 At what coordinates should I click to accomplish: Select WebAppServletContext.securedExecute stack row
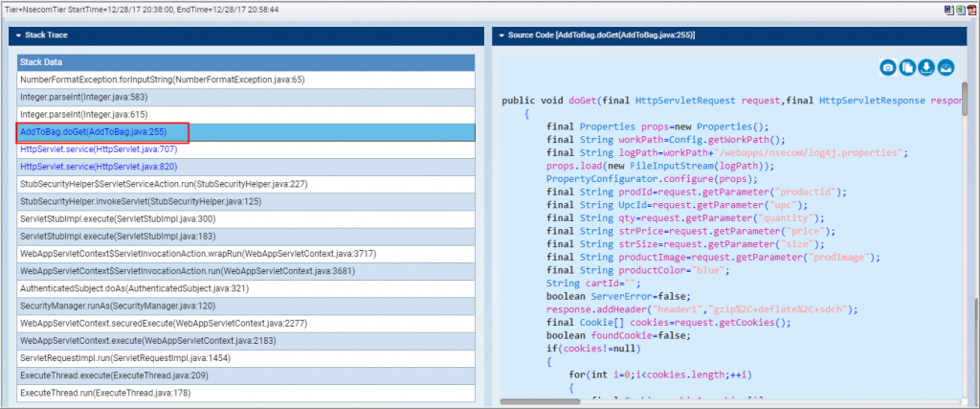point(246,324)
